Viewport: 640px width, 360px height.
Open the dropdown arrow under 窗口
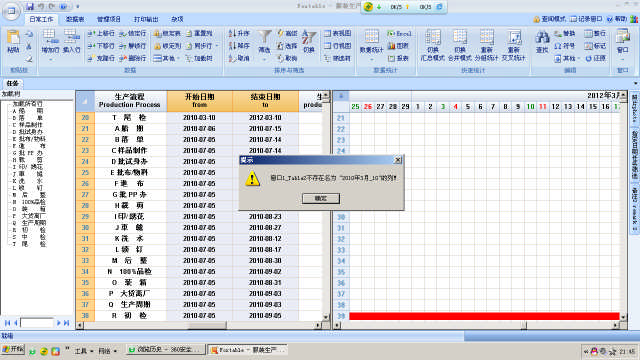pos(623,60)
